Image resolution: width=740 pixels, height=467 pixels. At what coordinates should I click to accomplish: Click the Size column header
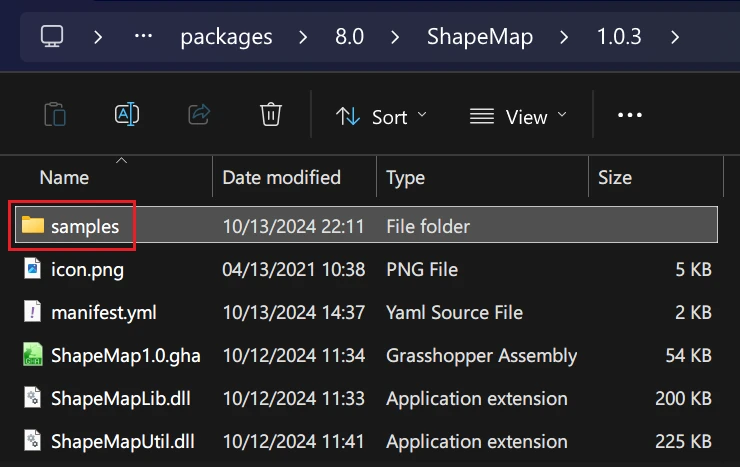pyautogui.click(x=615, y=178)
